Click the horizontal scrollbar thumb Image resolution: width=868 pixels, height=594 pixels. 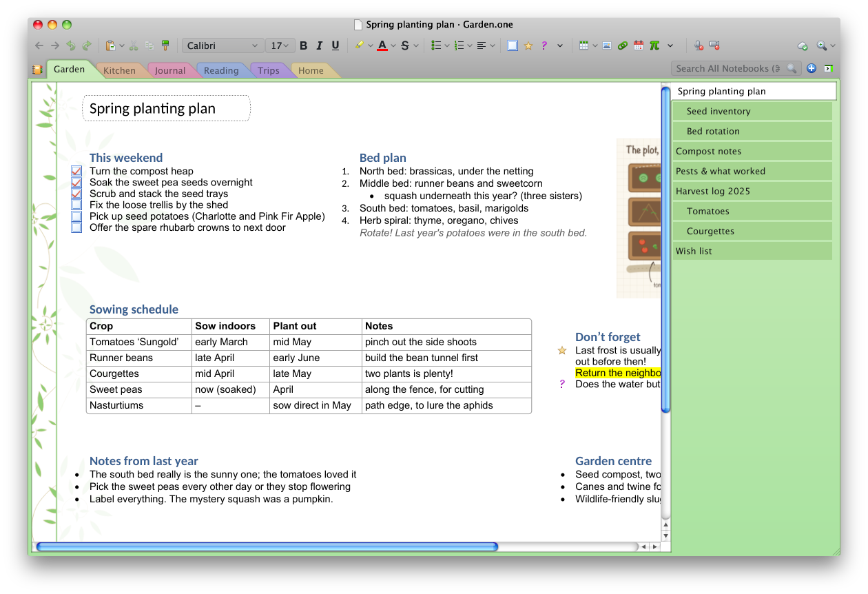click(x=267, y=546)
